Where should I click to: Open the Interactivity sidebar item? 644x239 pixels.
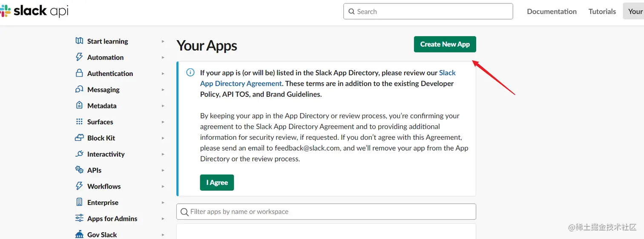106,154
